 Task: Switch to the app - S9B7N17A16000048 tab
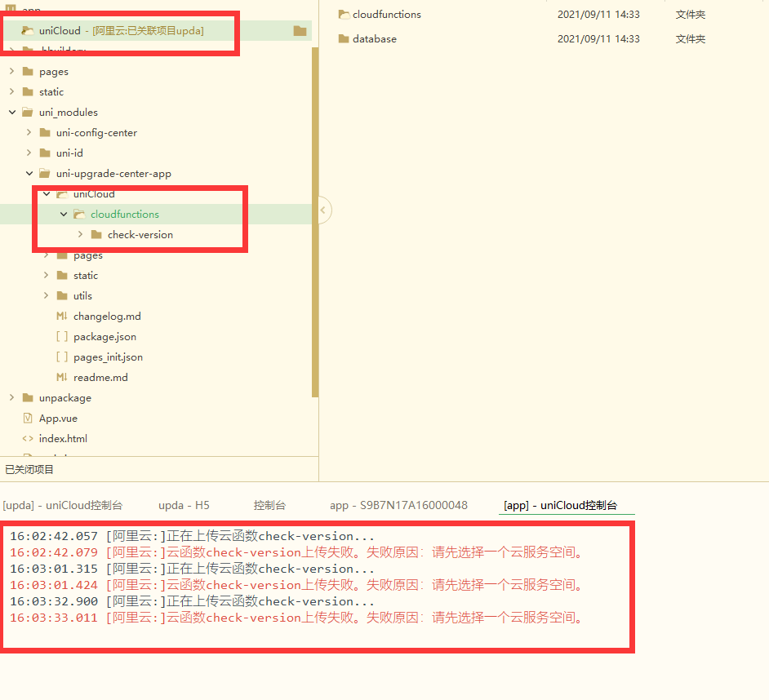(398, 505)
